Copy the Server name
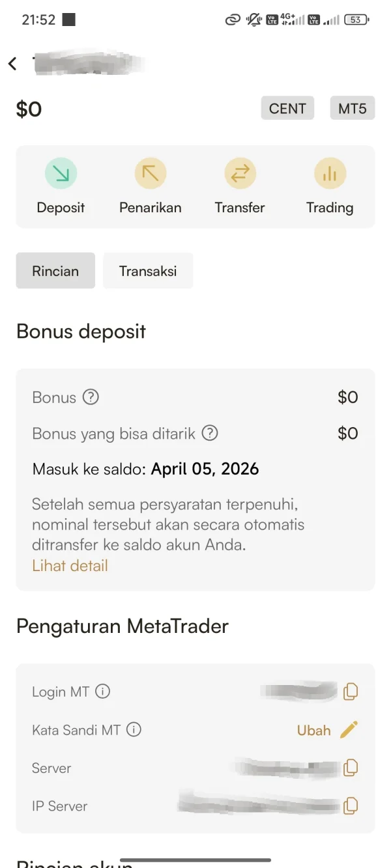 pos(351,768)
